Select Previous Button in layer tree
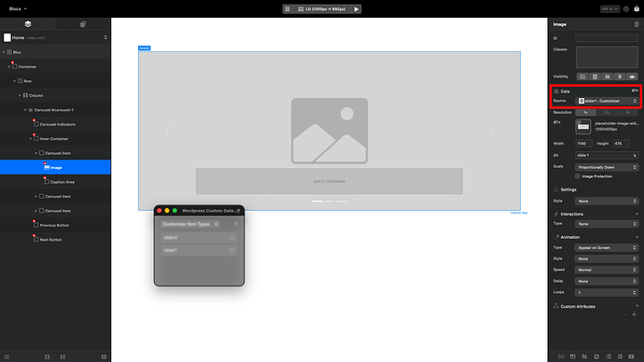 tap(55, 225)
